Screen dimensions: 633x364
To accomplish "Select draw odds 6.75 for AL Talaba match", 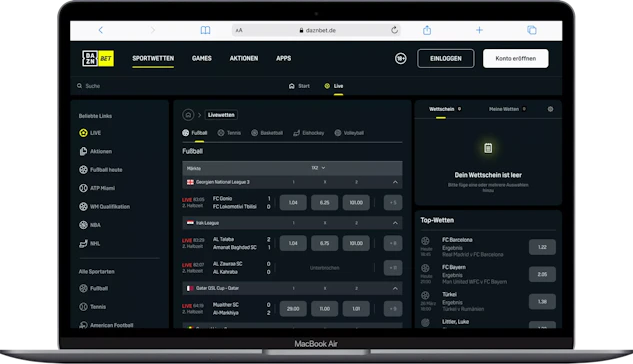I will click(x=325, y=243).
